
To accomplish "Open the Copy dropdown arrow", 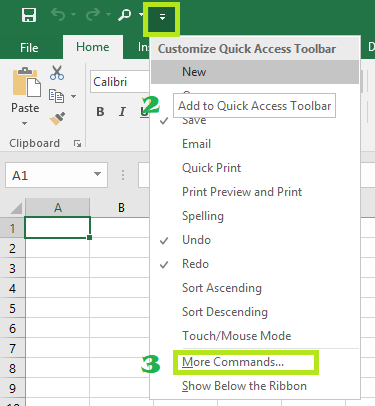I will tap(74, 96).
